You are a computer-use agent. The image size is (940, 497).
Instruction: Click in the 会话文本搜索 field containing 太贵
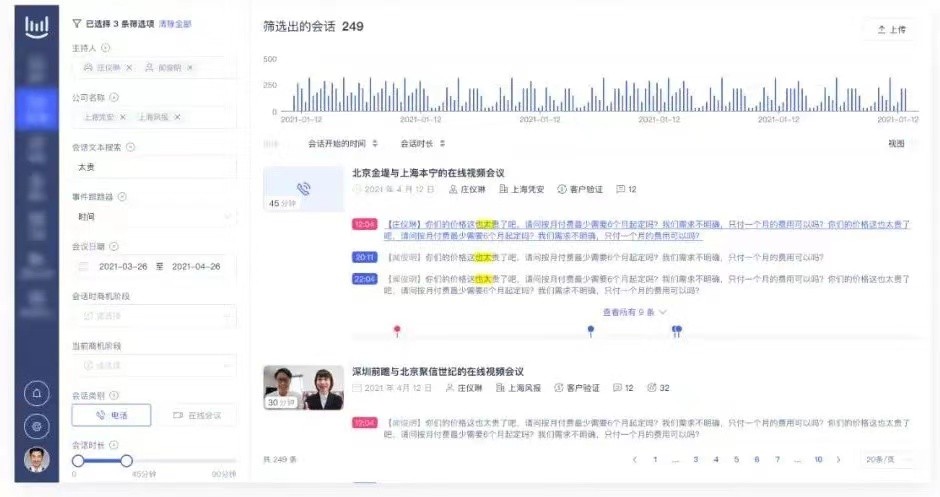click(x=154, y=167)
